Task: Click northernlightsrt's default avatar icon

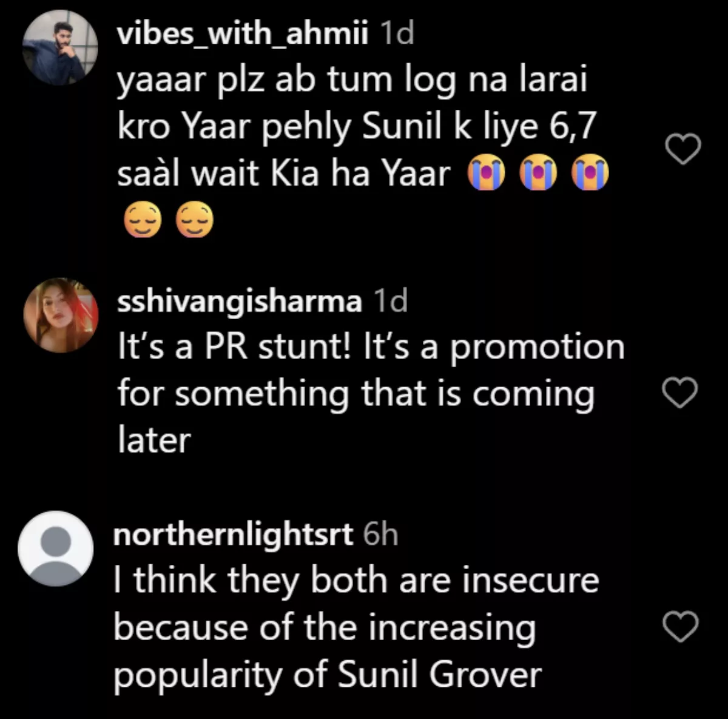Action: (x=56, y=549)
